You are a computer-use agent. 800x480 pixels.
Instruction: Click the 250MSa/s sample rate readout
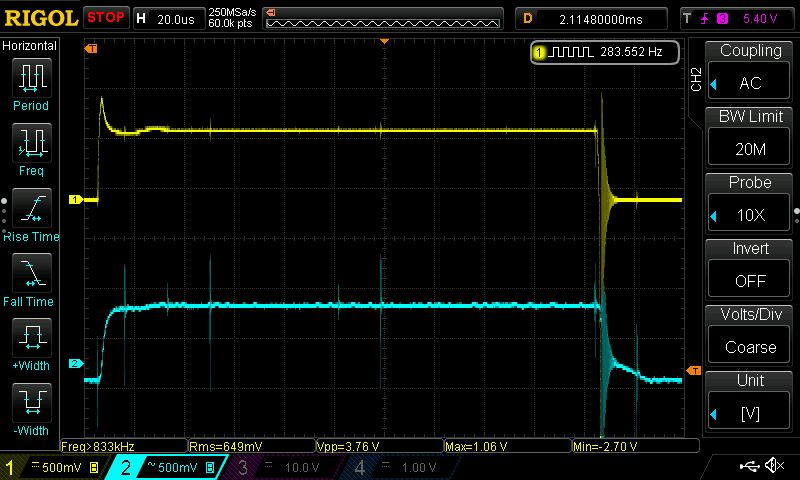tap(232, 12)
